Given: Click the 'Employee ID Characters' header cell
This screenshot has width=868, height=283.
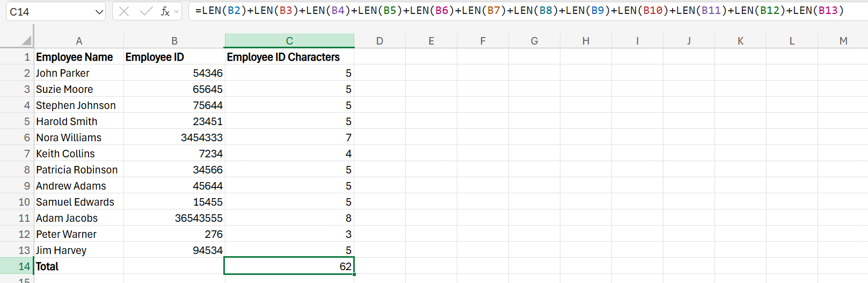Looking at the screenshot, I should point(289,57).
